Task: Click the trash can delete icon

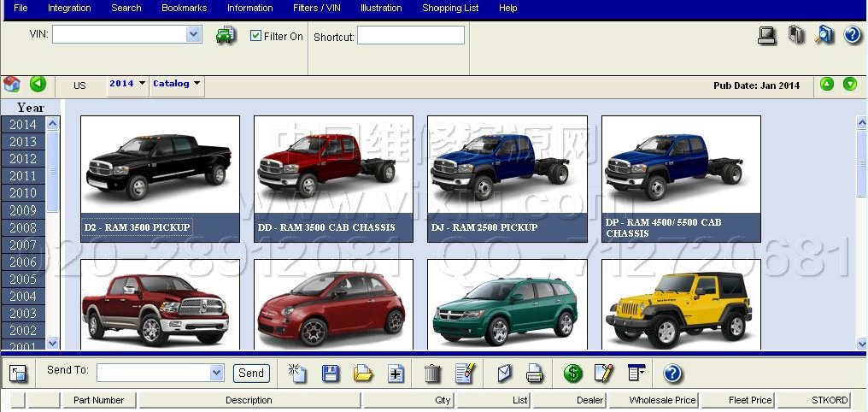Action: [x=432, y=373]
